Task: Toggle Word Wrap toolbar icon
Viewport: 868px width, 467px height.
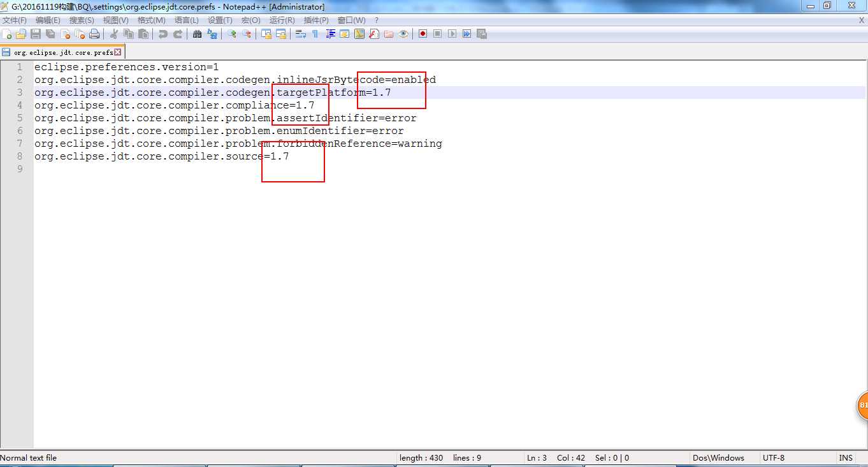Action: (x=300, y=34)
